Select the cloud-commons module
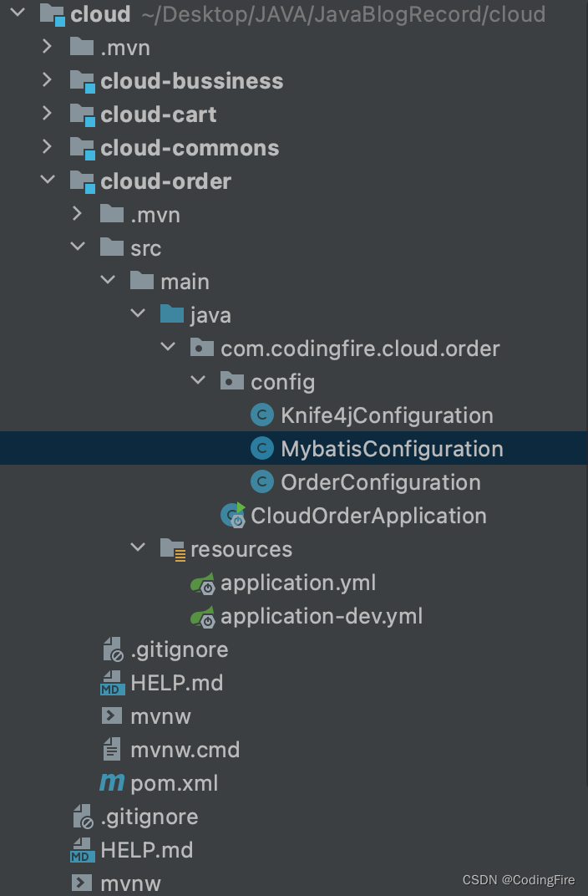The height and width of the screenshot is (896, 588). tap(190, 148)
